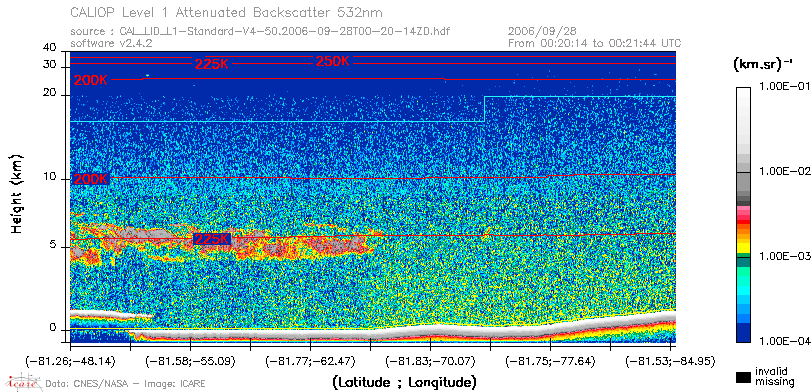Click the "Height (km)" axis label
The height and width of the screenshot is (392, 811).
point(17,193)
